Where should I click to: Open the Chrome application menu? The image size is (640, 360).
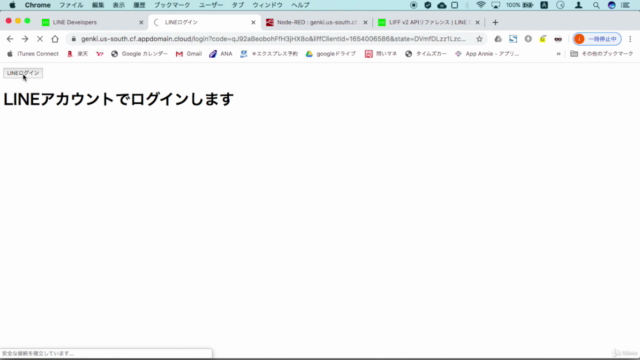tap(38, 5)
